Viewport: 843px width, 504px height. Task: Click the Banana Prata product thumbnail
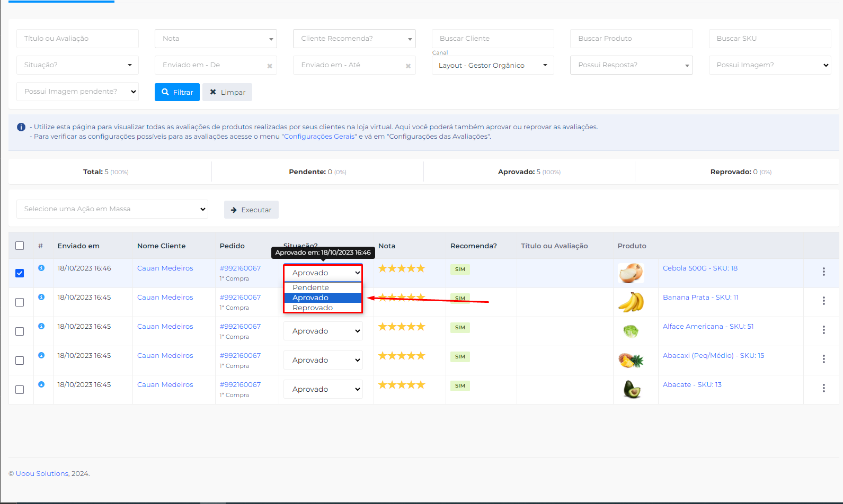[x=631, y=302]
